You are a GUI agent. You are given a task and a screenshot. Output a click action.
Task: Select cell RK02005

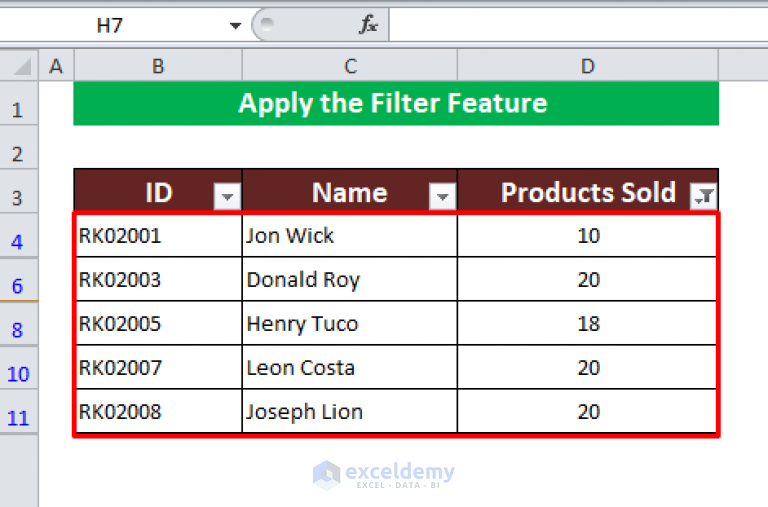[x=159, y=323]
